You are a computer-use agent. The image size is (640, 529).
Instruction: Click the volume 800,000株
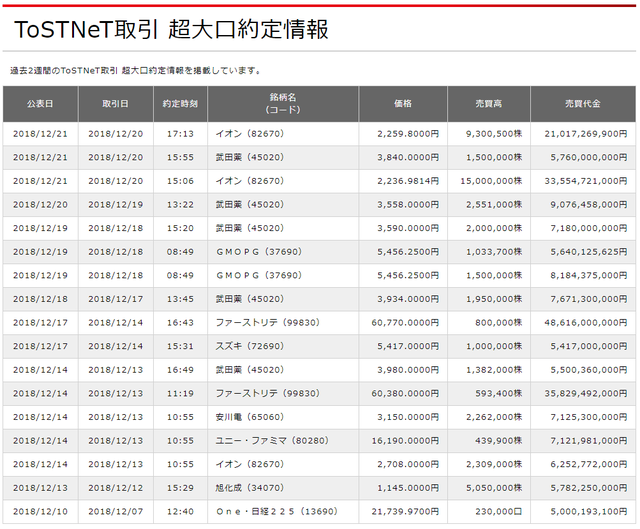pyautogui.click(x=498, y=323)
